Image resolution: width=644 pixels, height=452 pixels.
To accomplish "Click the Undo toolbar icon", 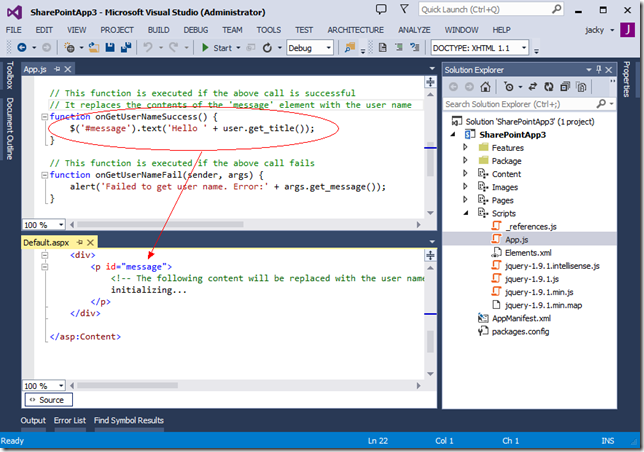I will [148, 48].
